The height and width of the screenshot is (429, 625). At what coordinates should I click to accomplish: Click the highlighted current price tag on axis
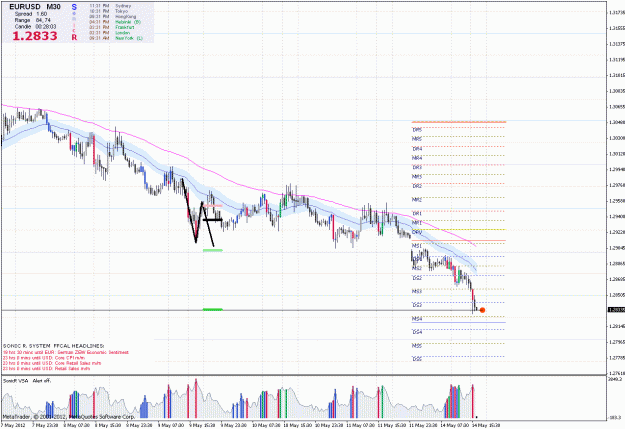click(616, 310)
